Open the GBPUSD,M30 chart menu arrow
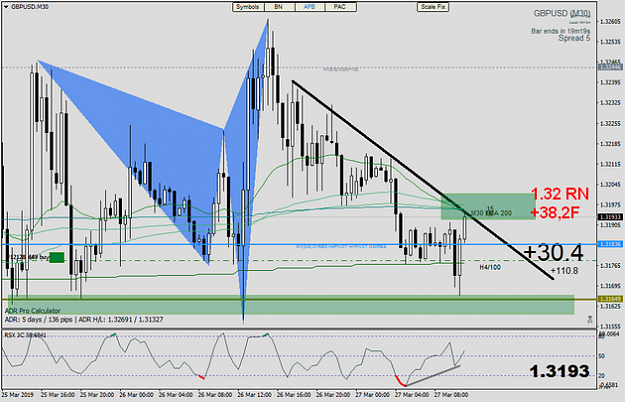 pyautogui.click(x=5, y=7)
